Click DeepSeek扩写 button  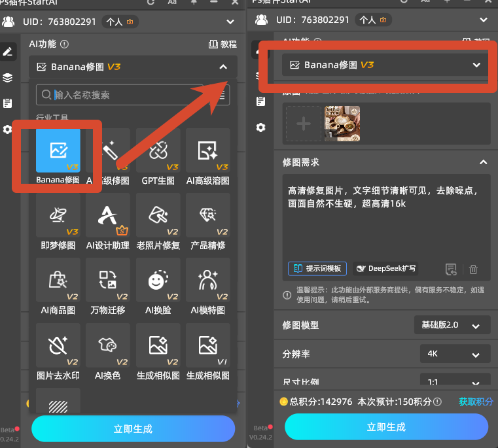click(x=385, y=269)
